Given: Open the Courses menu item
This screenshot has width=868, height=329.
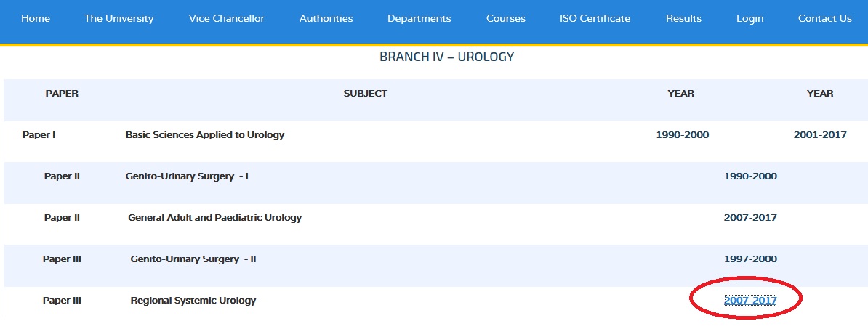Looking at the screenshot, I should coord(505,18).
